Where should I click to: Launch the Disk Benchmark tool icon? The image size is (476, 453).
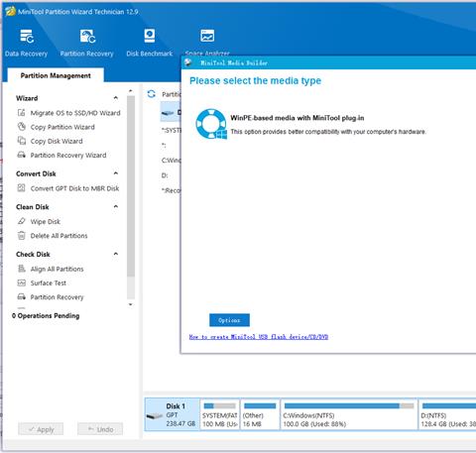coord(150,36)
